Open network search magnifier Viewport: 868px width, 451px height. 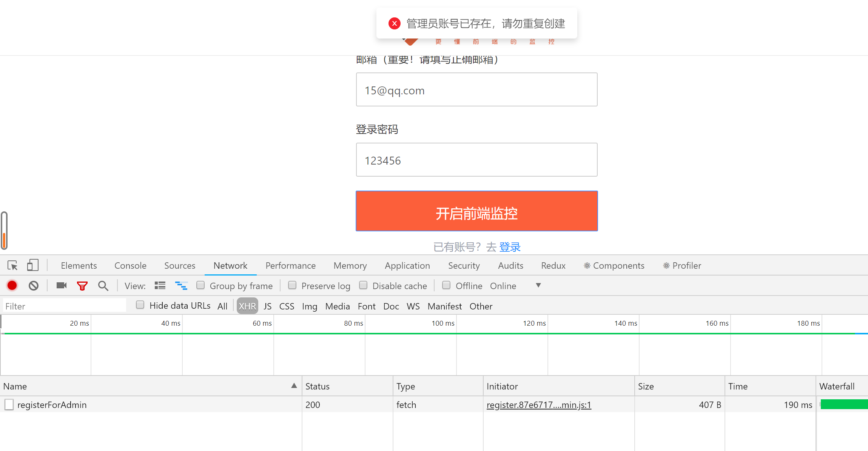(x=103, y=286)
